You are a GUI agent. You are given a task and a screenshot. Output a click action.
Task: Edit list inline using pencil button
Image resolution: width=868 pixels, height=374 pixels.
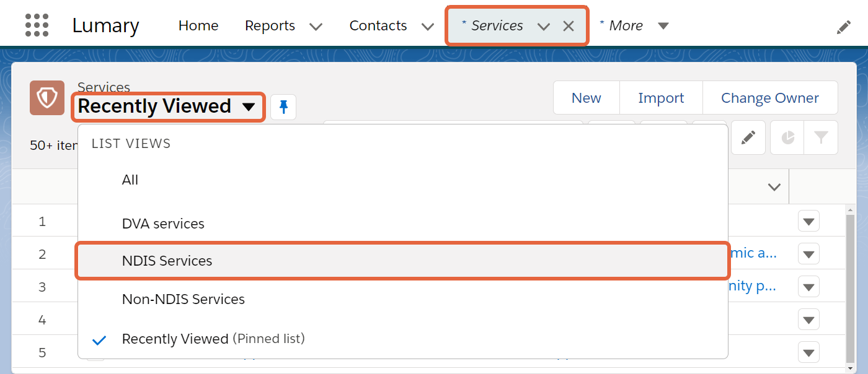[748, 137]
